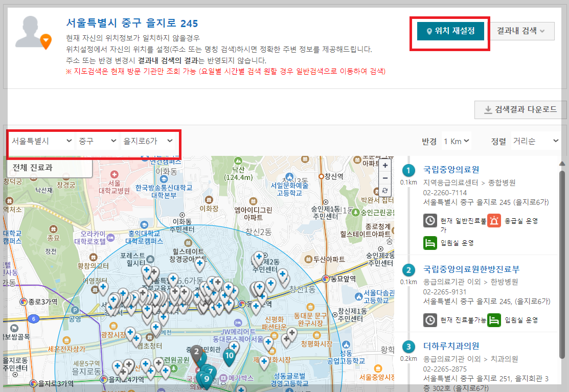Click the orange emergency room icon
Screen dimensions: 569x392
click(494, 220)
